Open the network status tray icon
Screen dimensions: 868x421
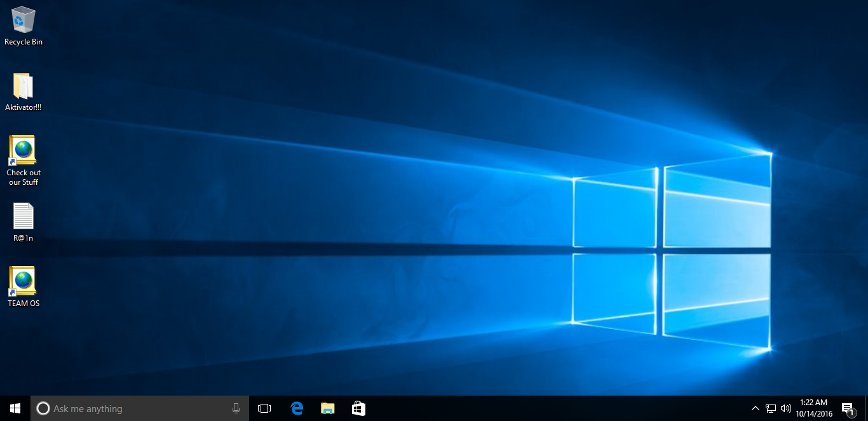coord(771,408)
